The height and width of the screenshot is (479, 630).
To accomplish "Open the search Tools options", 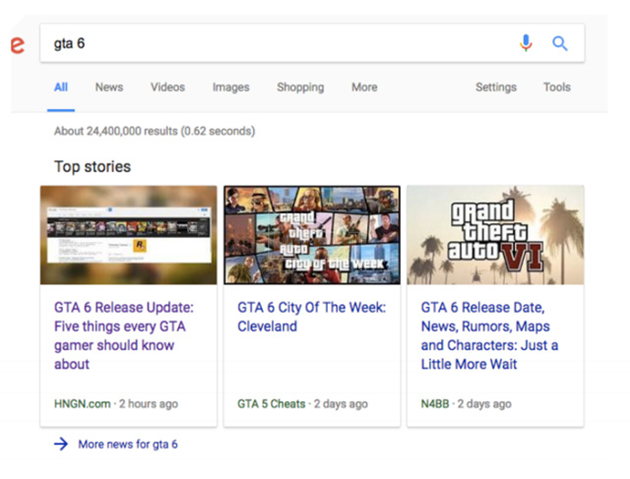I will coord(557,87).
